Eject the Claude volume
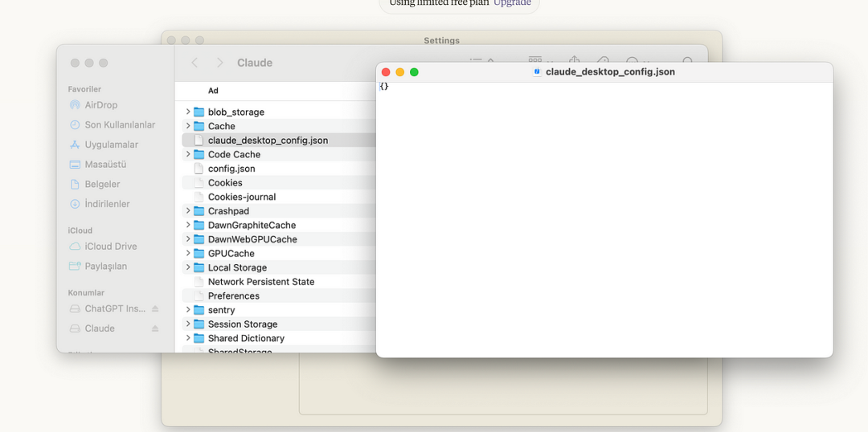The height and width of the screenshot is (432, 868). click(156, 328)
